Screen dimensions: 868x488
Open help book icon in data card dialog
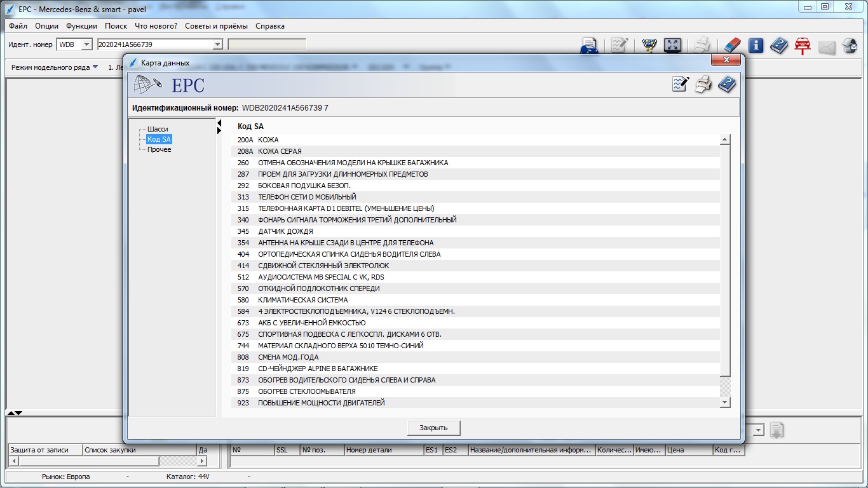727,84
